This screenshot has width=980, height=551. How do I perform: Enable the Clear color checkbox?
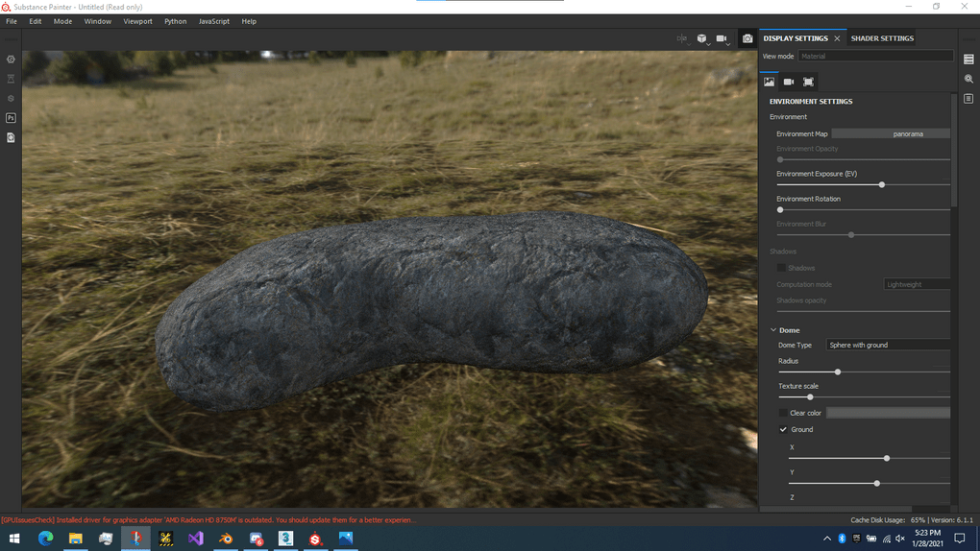tap(783, 413)
